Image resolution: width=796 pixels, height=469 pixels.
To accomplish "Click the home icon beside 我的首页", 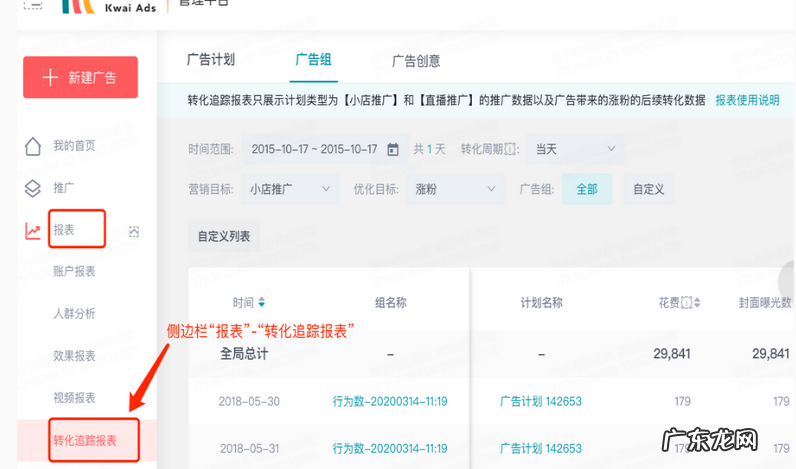I will tap(33, 146).
